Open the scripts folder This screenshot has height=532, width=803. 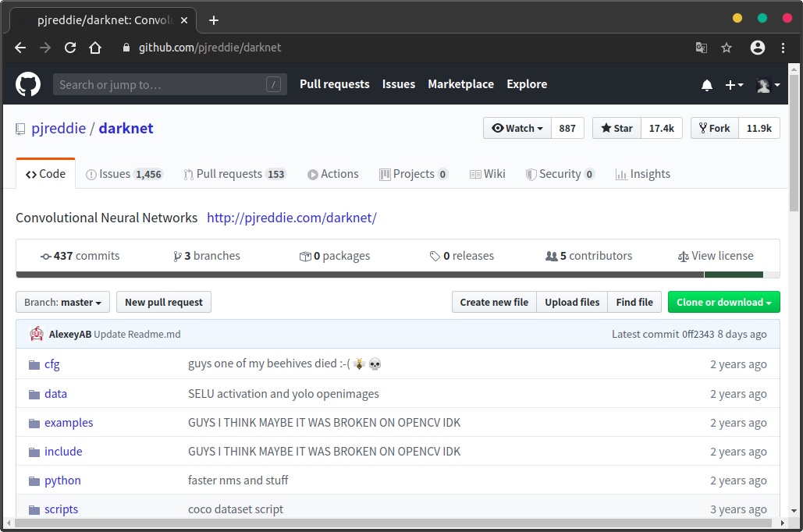coord(61,509)
